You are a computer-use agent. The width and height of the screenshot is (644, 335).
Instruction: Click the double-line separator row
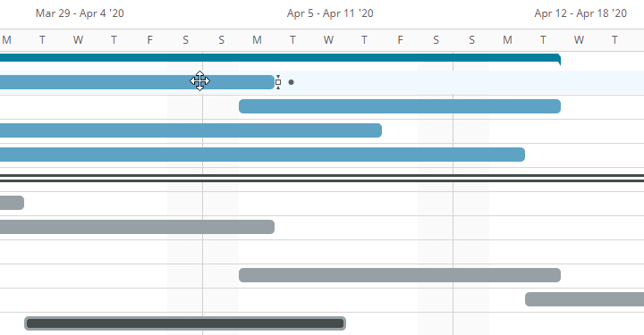point(322,178)
